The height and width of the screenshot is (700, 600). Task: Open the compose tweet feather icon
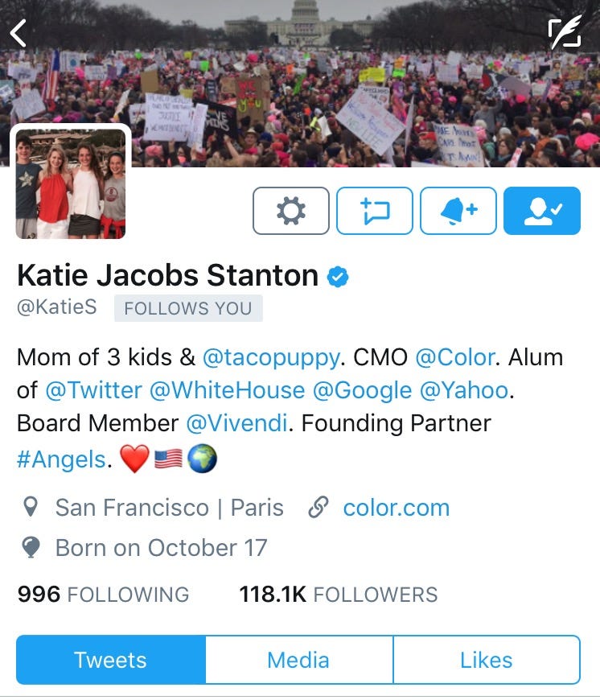click(565, 31)
